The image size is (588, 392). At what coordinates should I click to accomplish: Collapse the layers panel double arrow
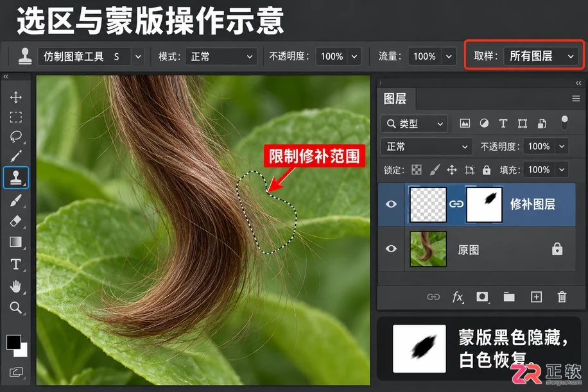click(x=578, y=83)
